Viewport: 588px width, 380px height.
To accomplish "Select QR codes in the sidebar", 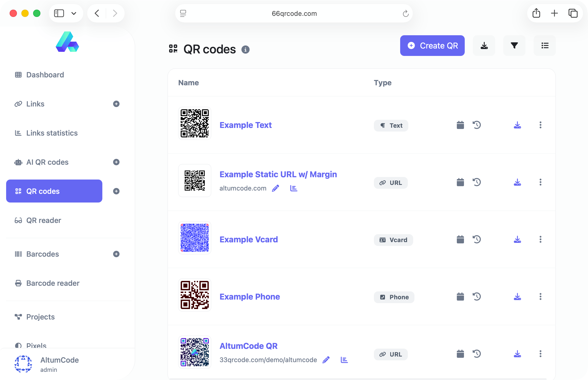I will coord(54,191).
